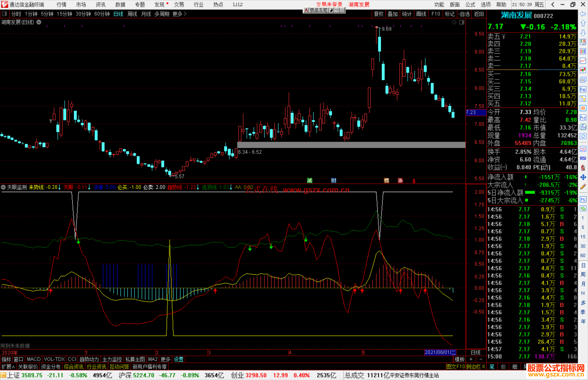Select the 季 quarterly period in sidebar
588x380 pixels.
[x=583, y=312]
